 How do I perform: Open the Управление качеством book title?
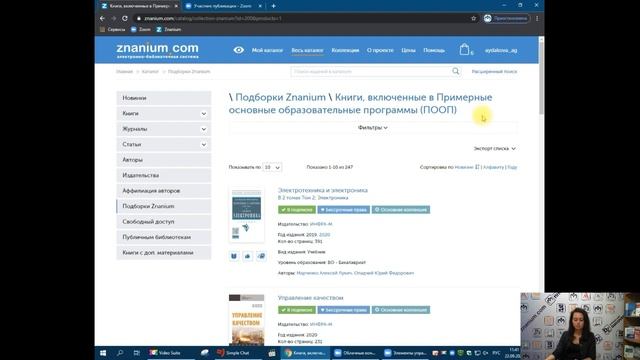click(x=310, y=298)
